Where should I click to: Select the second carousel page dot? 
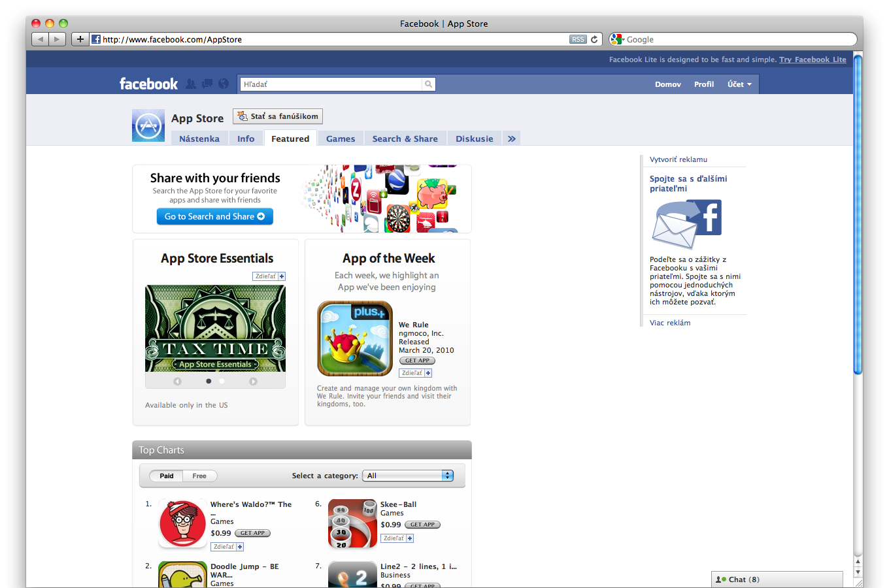(222, 381)
